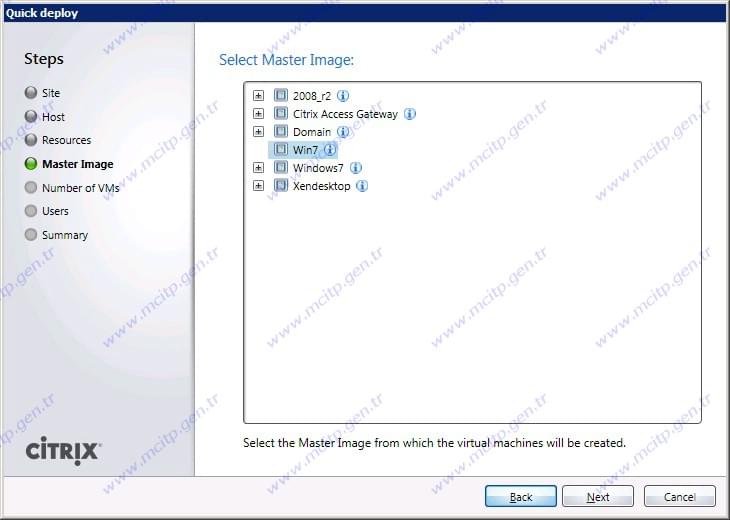Viewport: 730px width, 520px height.
Task: Go to the Host step
Action: [53, 117]
